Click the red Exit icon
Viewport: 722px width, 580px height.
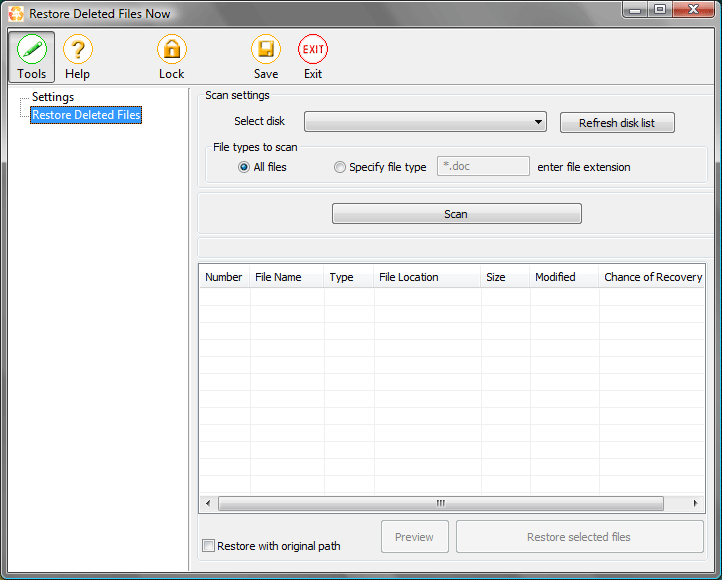(313, 49)
